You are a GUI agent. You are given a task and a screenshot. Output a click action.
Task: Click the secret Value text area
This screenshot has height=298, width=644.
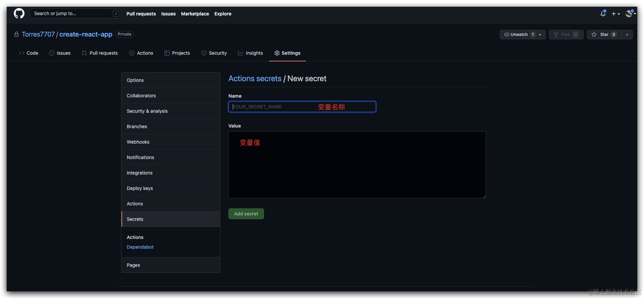click(x=357, y=165)
